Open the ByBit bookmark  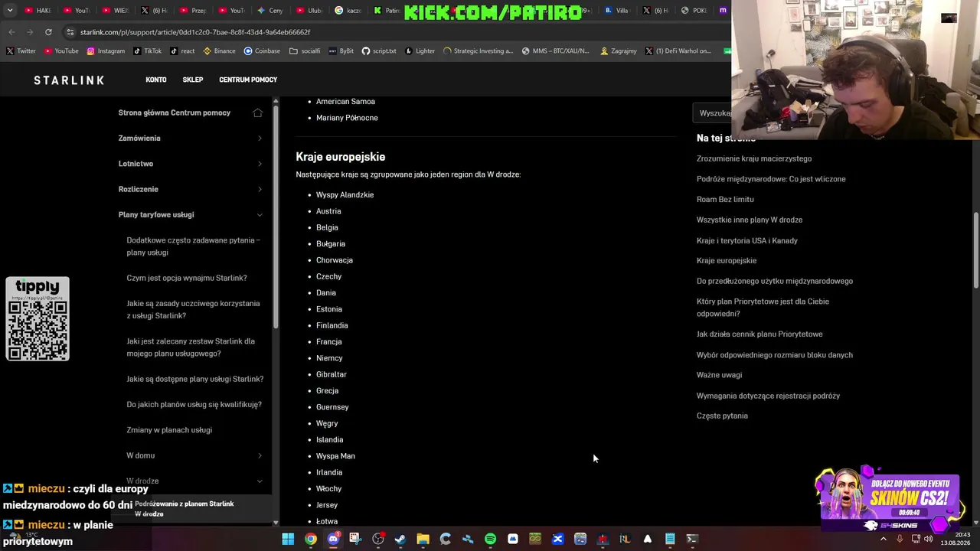[341, 51]
